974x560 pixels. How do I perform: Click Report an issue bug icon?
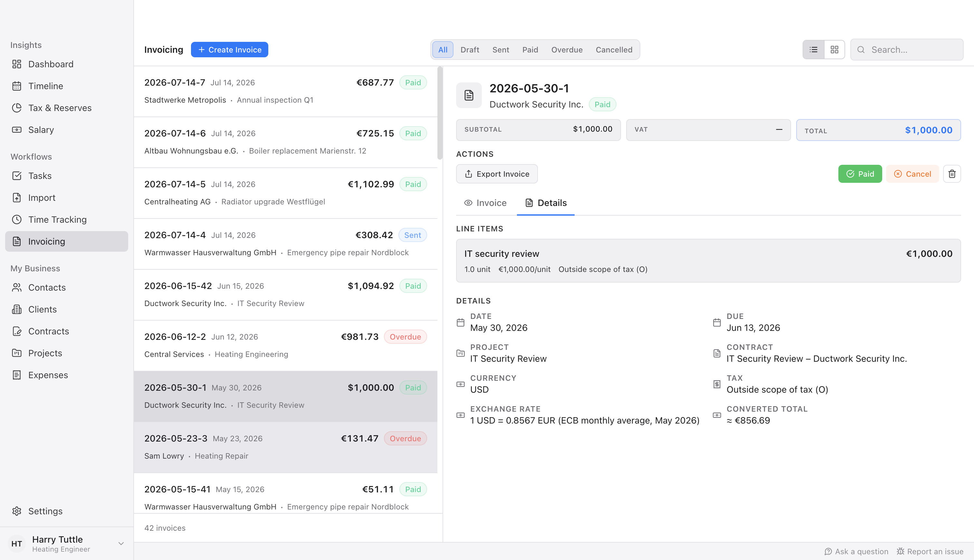[x=901, y=552]
